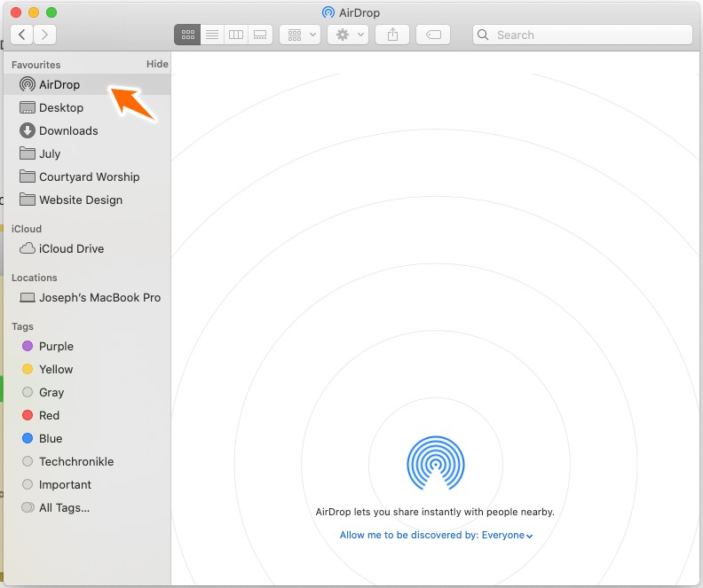Viewport: 703px width, 588px height.
Task: Click the Edit Tags toolbar button
Action: (433, 35)
